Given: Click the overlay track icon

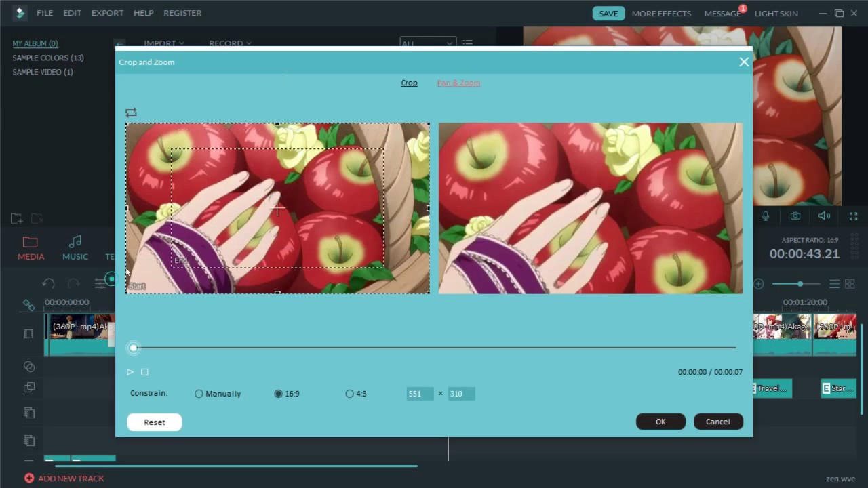Looking at the screenshot, I should (x=28, y=388).
